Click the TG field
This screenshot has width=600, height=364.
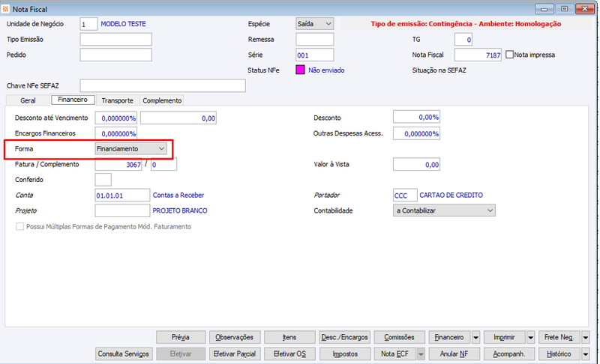click(463, 40)
